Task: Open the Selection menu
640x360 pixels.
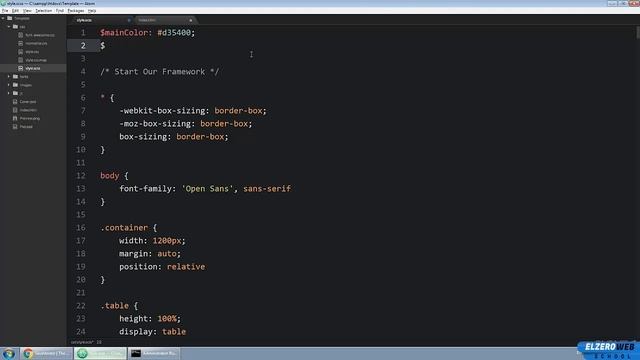Action: (43, 11)
